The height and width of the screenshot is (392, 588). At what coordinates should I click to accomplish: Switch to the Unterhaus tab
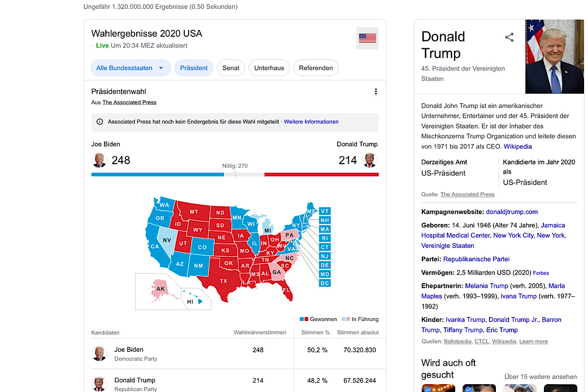pos(269,68)
